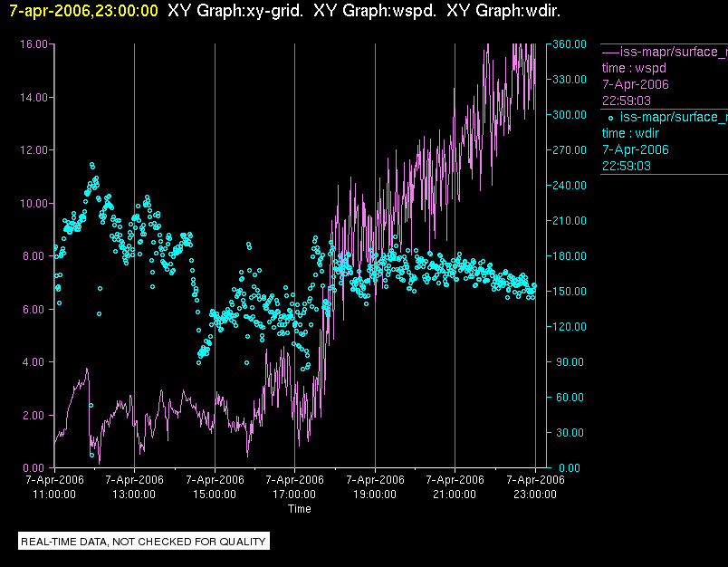Click the cyan 22:59:03 legend timestamp
The width and height of the screenshot is (728, 567).
pyautogui.click(x=627, y=166)
